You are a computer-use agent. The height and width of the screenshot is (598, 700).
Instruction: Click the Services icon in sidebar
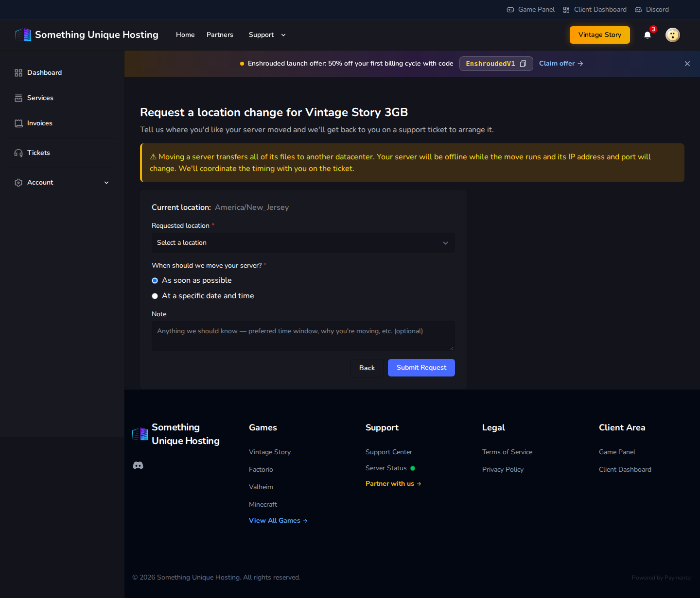18,98
